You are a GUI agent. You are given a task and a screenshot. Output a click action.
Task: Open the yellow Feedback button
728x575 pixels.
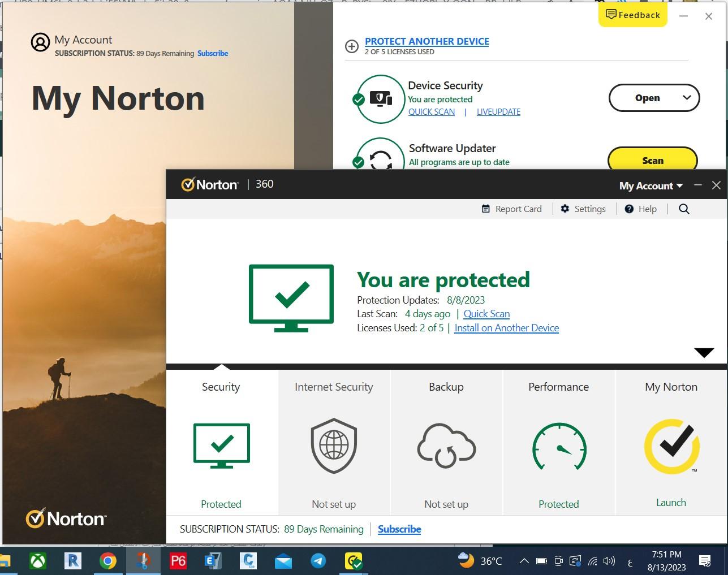click(633, 15)
